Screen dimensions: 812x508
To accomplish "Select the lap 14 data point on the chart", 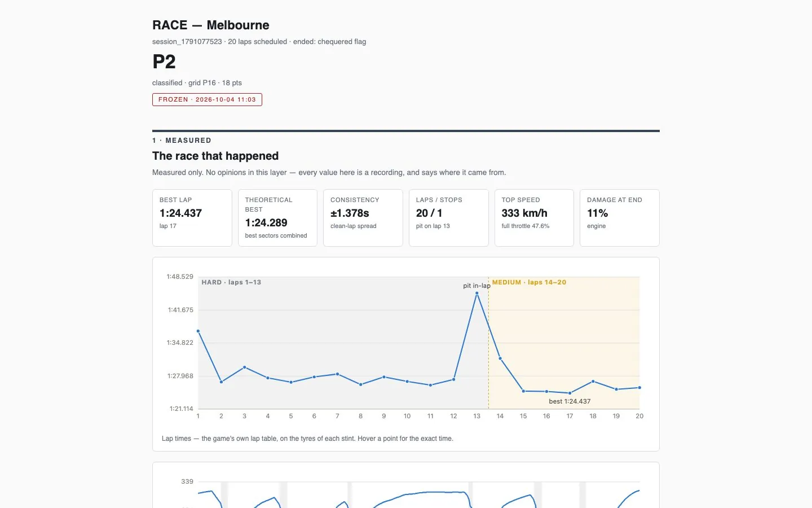I will click(x=500, y=358).
